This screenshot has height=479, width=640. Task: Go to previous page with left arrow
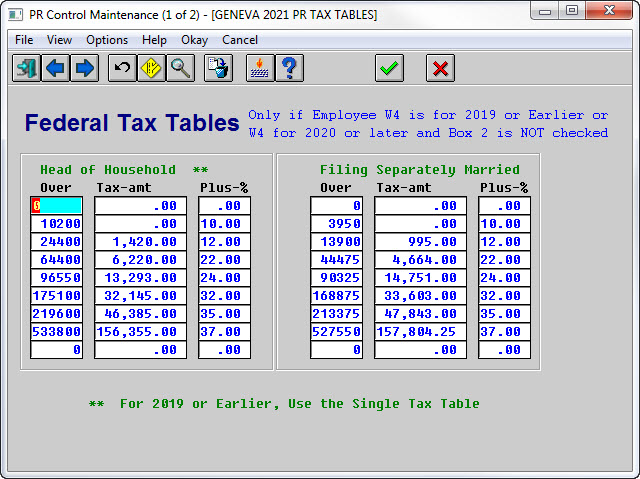55,68
